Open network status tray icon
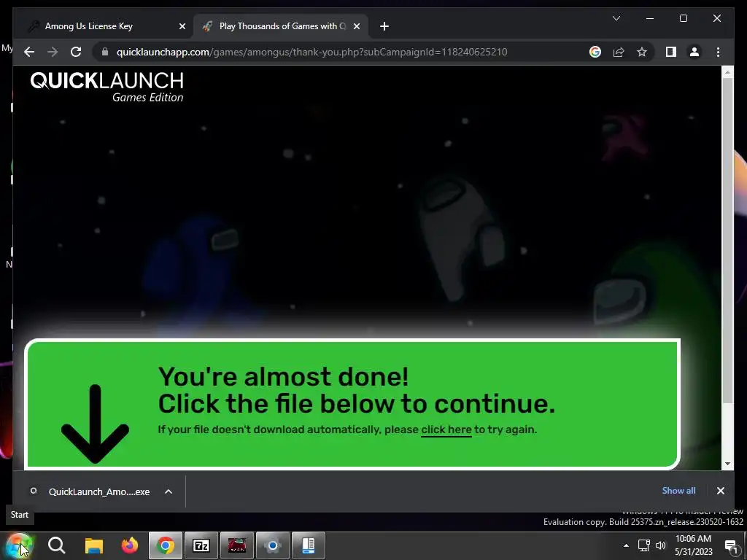The height and width of the screenshot is (560, 747). point(644,545)
